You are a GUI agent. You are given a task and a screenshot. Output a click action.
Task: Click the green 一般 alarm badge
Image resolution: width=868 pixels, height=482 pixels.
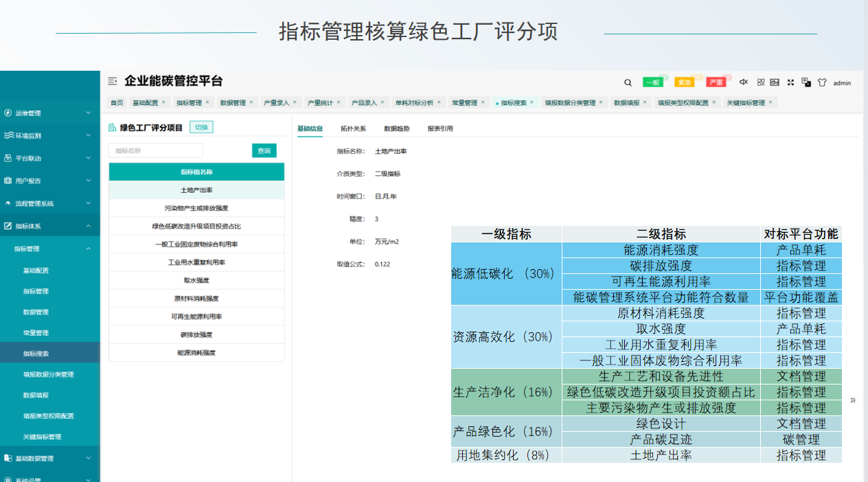point(652,82)
